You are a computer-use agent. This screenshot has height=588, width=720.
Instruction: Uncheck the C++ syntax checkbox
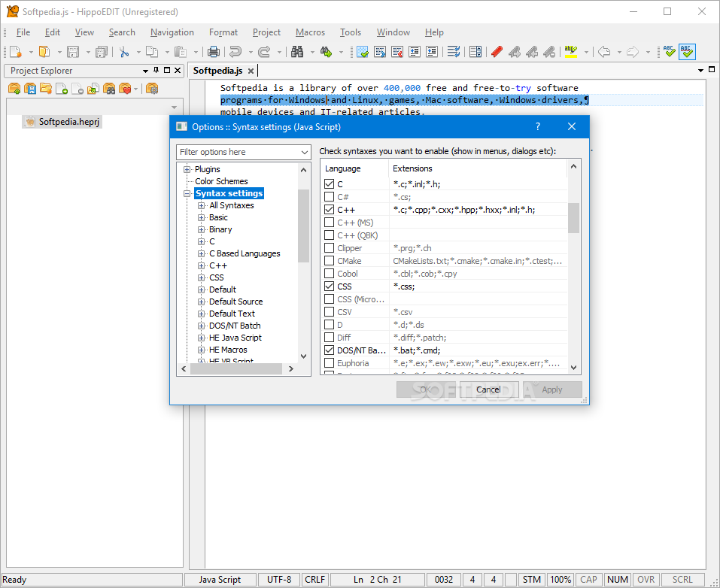click(329, 210)
